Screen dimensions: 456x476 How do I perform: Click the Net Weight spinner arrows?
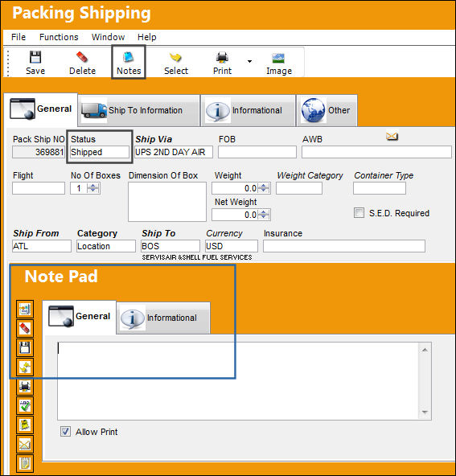(264, 215)
